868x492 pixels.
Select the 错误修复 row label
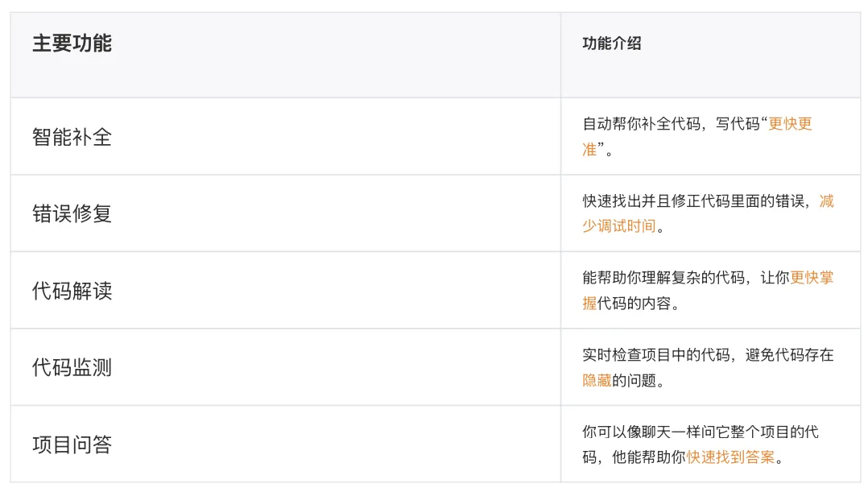click(x=72, y=213)
